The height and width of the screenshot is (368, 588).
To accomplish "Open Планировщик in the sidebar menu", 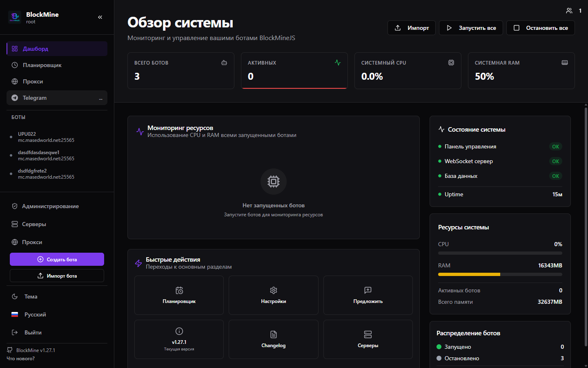I will [57, 65].
